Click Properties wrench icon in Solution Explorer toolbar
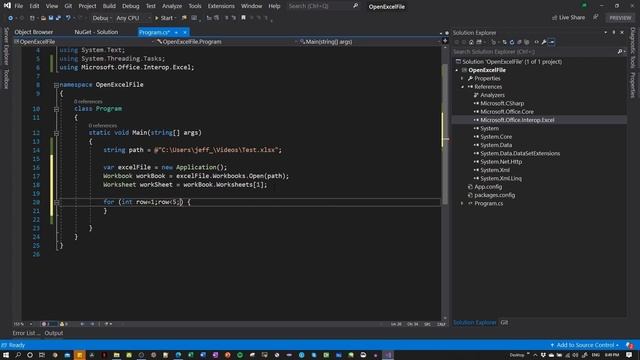This screenshot has width=640, height=360. point(544,42)
